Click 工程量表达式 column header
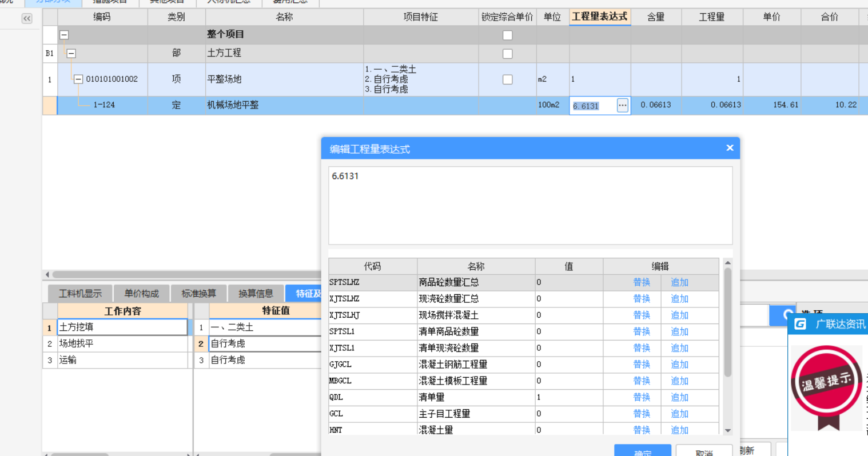The height and width of the screenshot is (456, 868). (600, 17)
